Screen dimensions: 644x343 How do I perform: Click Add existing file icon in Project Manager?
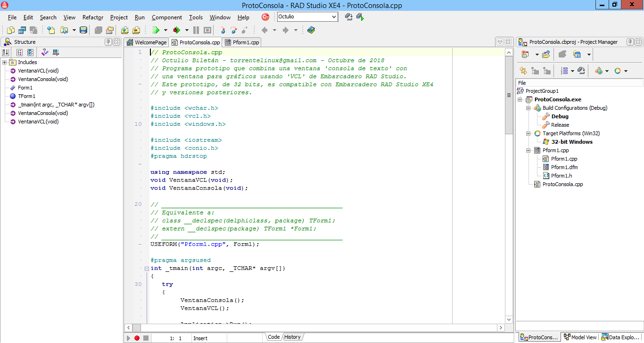(546, 54)
